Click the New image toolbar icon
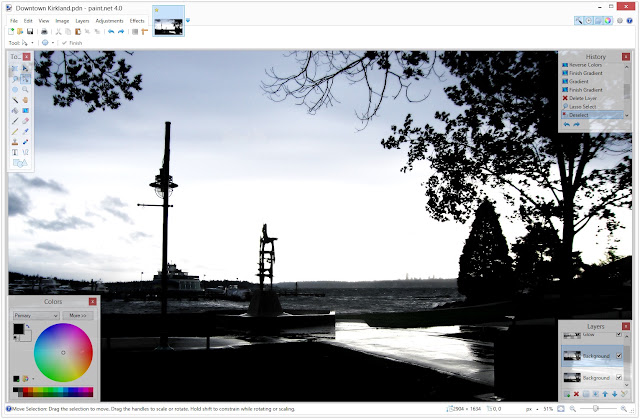 point(11,31)
